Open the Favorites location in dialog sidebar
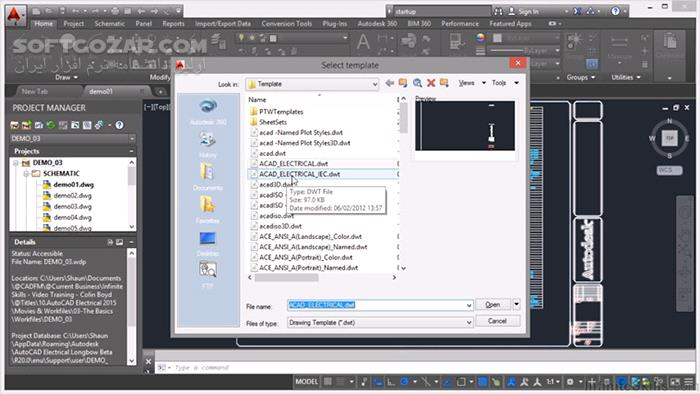This screenshot has height=394, width=700. click(x=208, y=210)
